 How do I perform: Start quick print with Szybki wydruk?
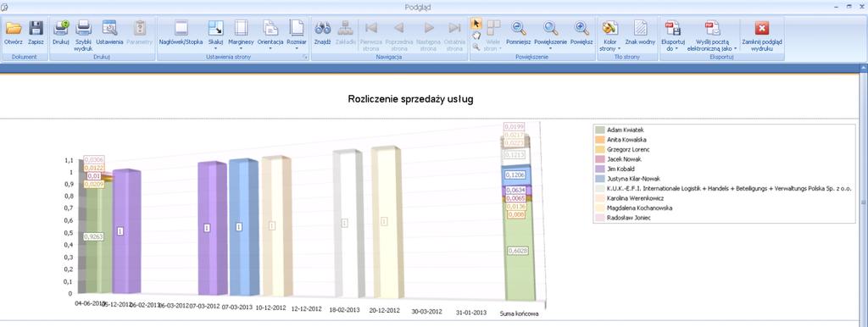[83, 35]
